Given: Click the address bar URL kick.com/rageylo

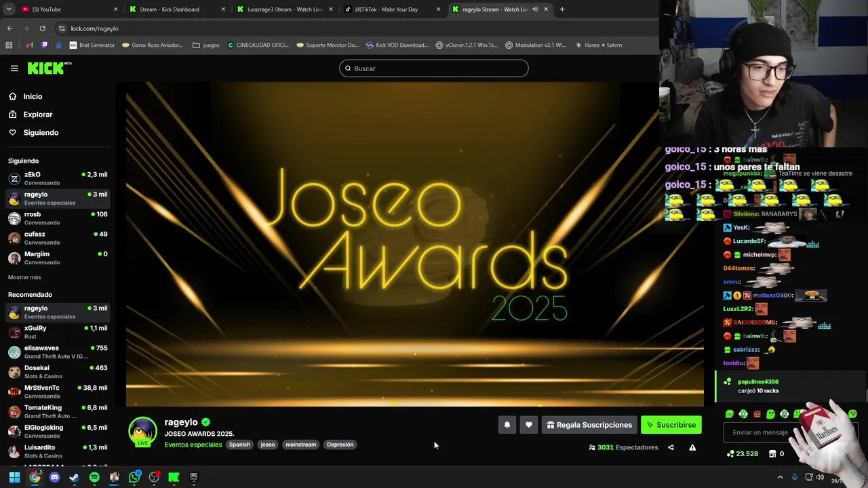Looking at the screenshot, I should (94, 28).
